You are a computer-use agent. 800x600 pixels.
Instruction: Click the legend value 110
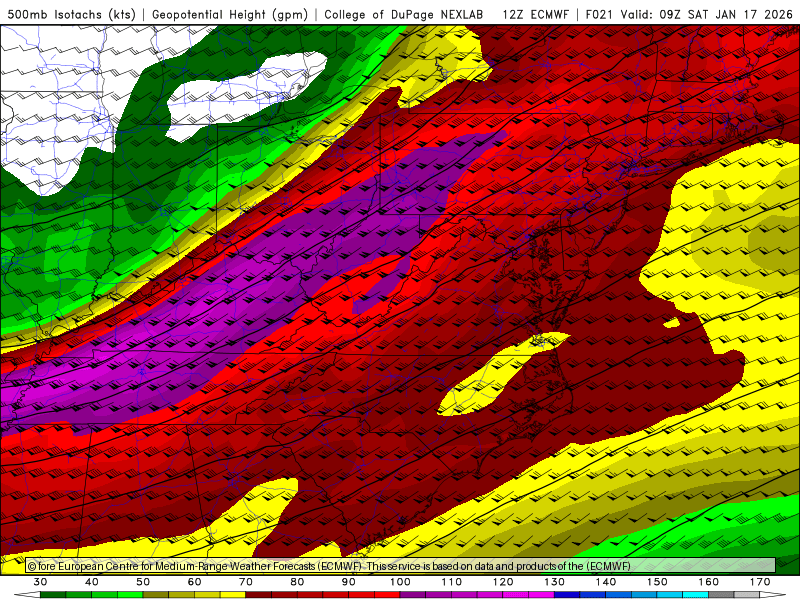[x=452, y=582]
